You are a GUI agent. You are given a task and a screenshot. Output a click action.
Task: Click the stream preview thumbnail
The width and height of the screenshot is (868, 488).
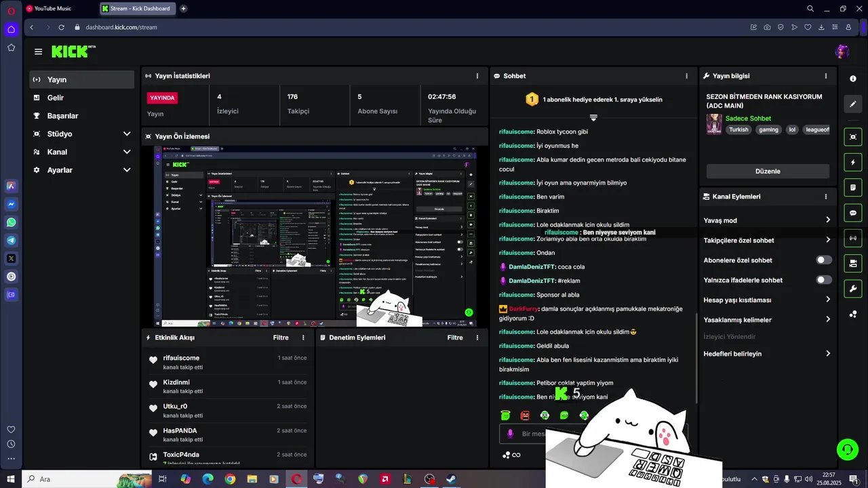pos(315,237)
